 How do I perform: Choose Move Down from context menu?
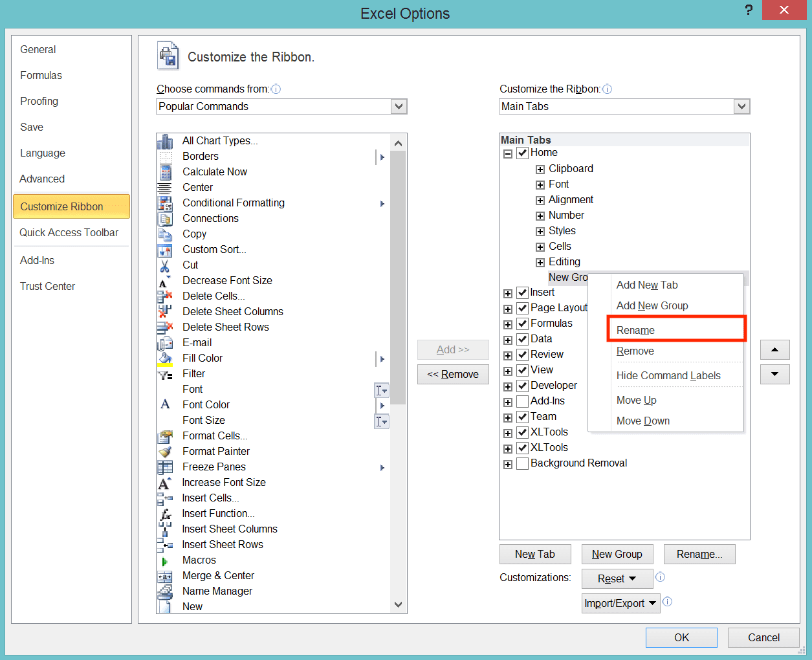point(666,421)
